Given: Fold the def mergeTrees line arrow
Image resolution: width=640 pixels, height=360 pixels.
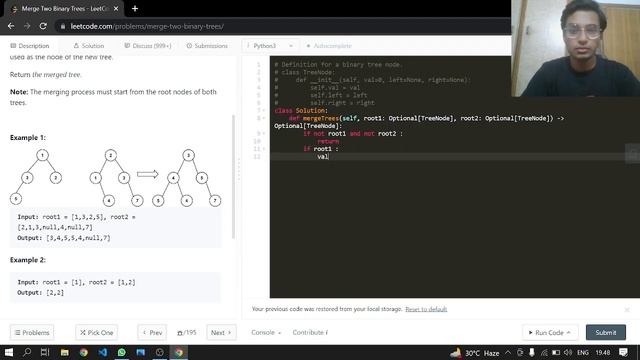Looking at the screenshot, I should (264, 118).
